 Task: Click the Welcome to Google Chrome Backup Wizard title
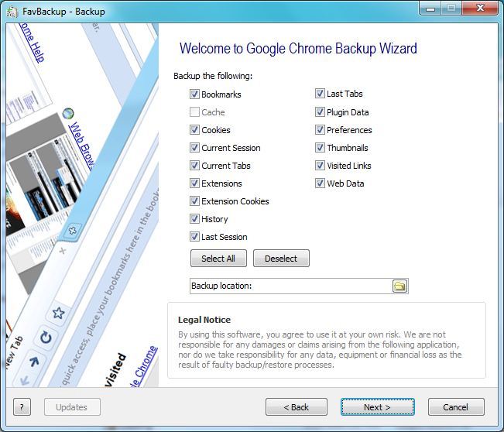(x=298, y=49)
